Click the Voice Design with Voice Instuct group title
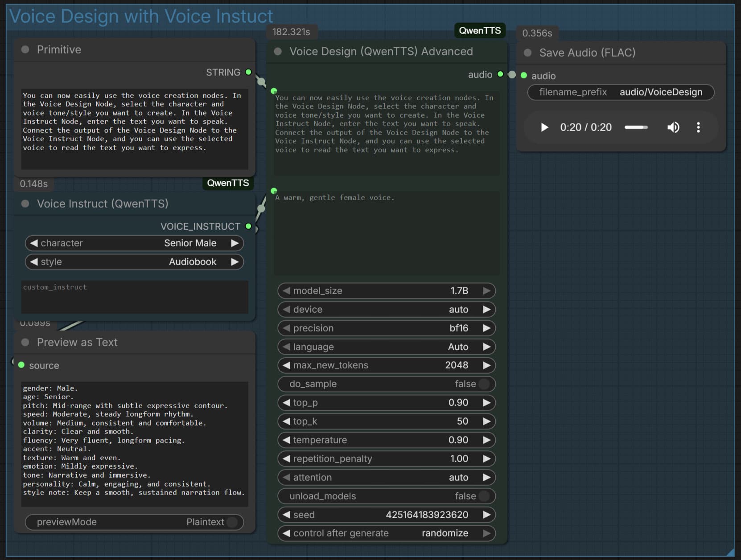The width and height of the screenshot is (741, 560). 141,16
